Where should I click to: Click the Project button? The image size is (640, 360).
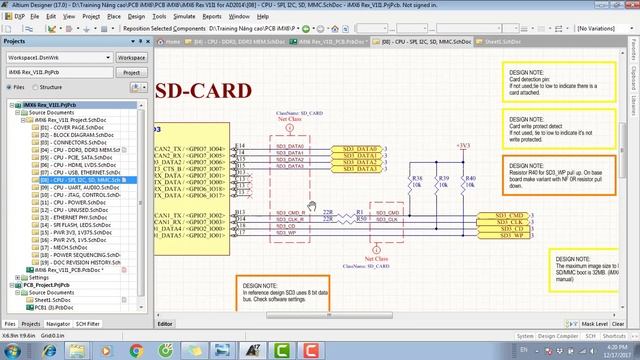[131, 72]
